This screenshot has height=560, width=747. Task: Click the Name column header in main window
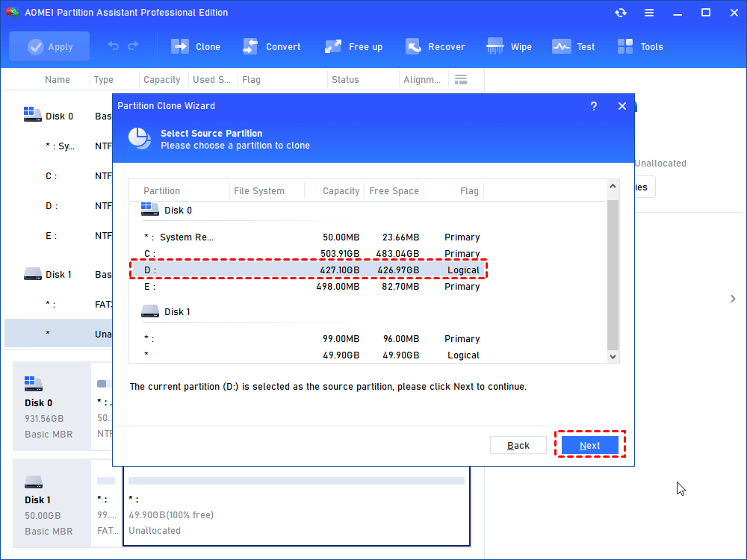58,80
